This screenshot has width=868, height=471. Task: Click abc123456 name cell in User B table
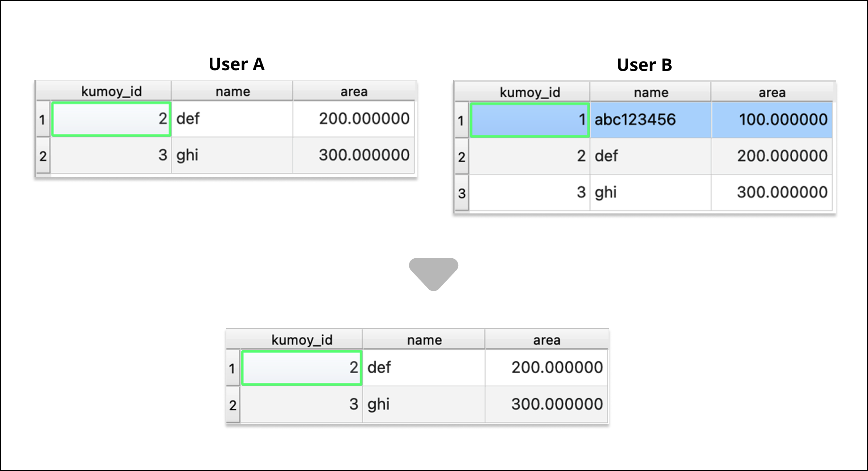click(650, 120)
